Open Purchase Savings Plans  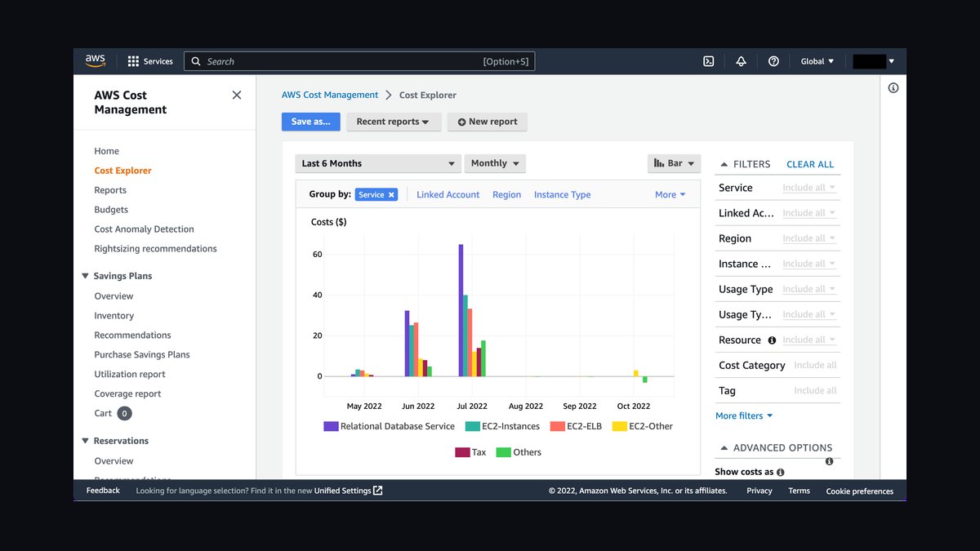point(141,355)
